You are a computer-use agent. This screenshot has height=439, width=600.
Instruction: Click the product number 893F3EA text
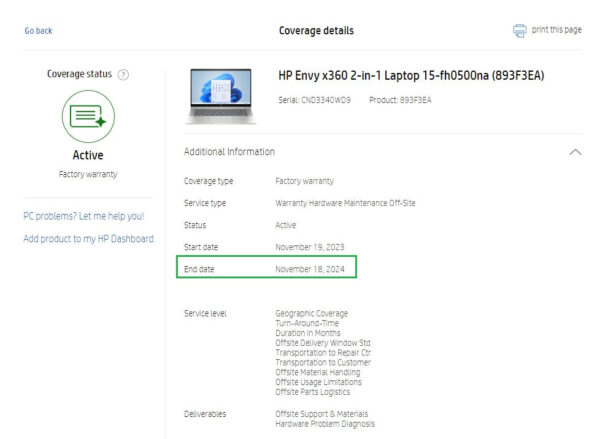tap(400, 100)
